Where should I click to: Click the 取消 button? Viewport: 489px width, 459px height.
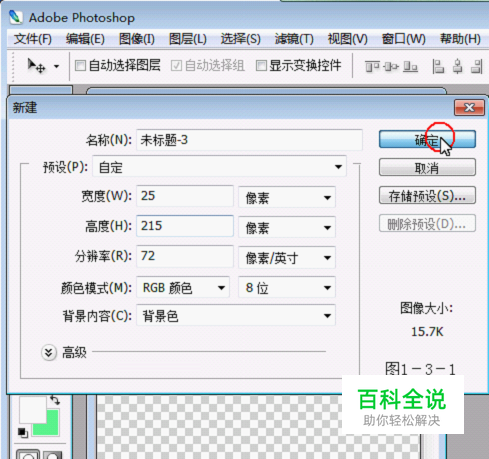click(x=427, y=167)
